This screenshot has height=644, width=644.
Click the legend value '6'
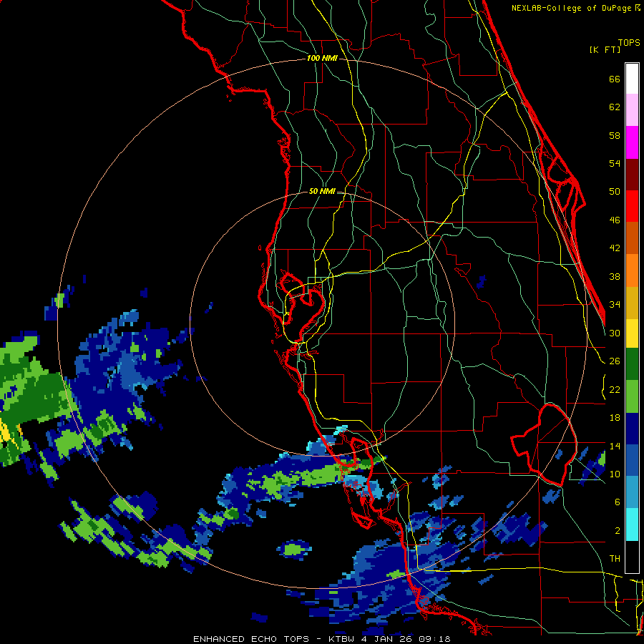click(x=618, y=502)
